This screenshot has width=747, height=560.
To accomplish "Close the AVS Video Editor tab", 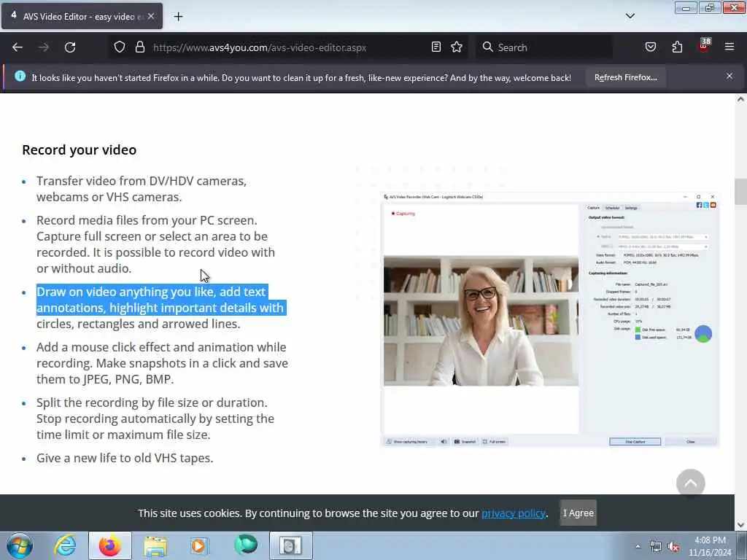I will pyautogui.click(x=151, y=16).
